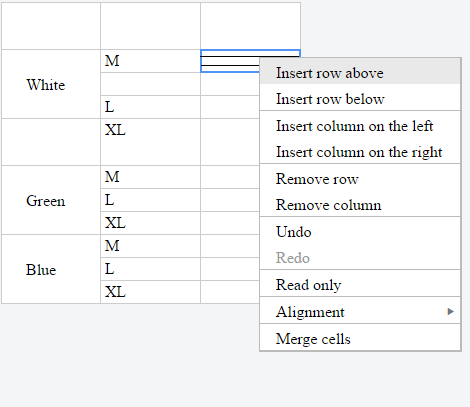Click the L cell in Green group
Viewport: 470px width, 407px height.
150,200
